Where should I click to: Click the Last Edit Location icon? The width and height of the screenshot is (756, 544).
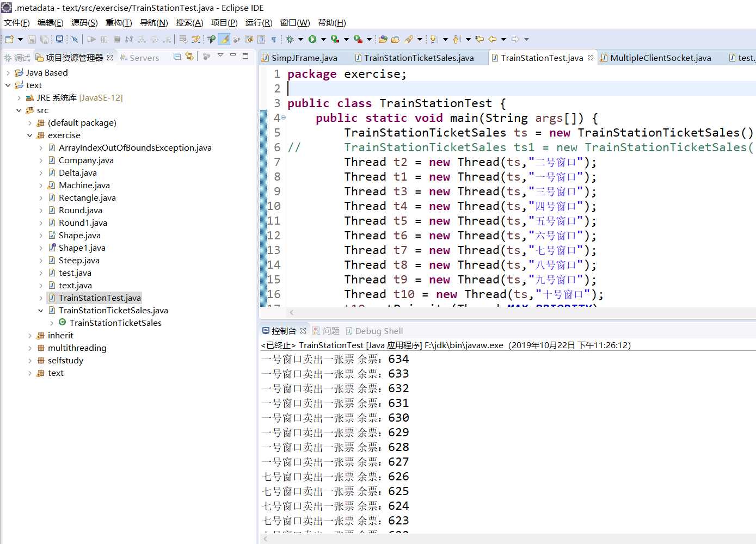tap(480, 39)
